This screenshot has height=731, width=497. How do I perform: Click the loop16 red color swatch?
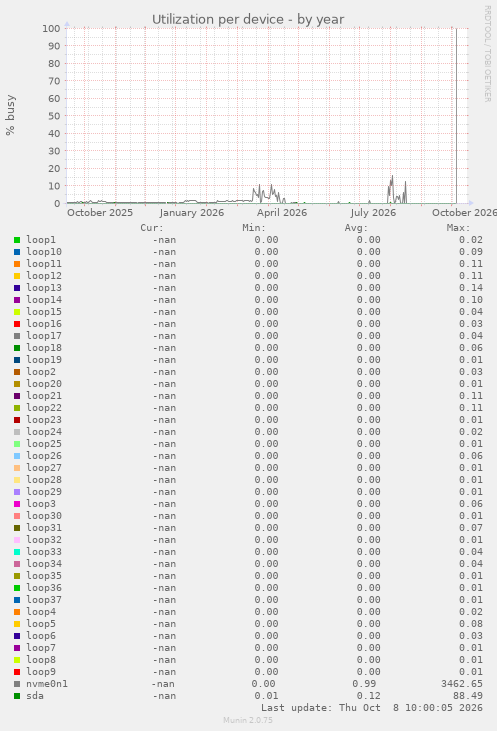coord(17,324)
